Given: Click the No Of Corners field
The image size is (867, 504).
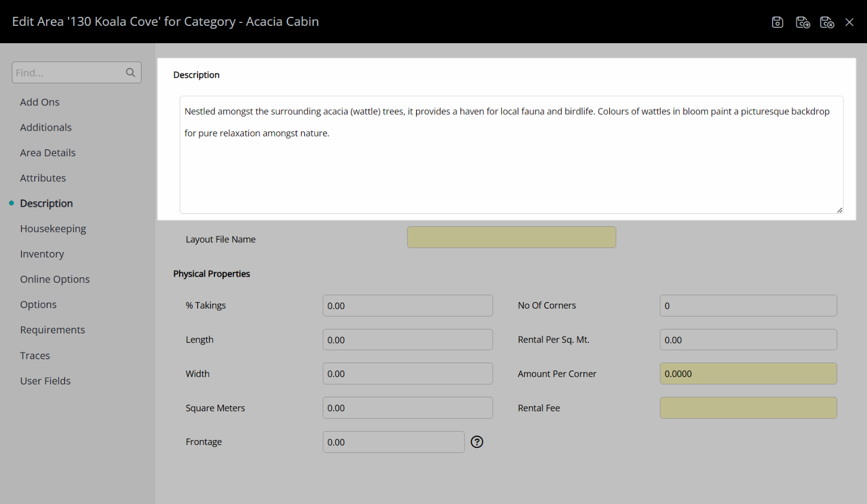Looking at the screenshot, I should click(748, 305).
